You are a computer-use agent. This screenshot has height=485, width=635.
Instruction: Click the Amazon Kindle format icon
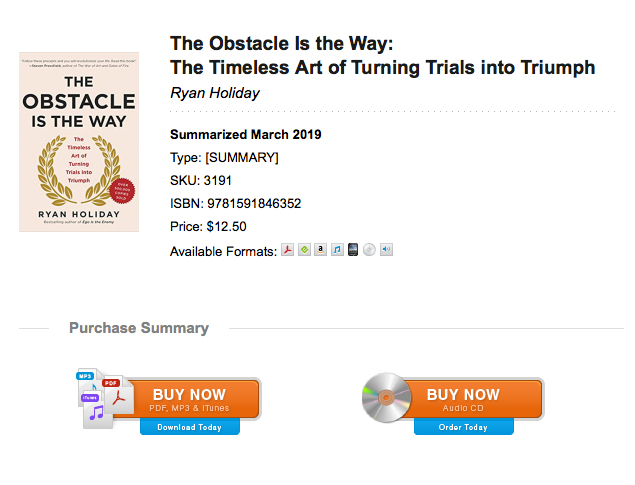pos(320,249)
